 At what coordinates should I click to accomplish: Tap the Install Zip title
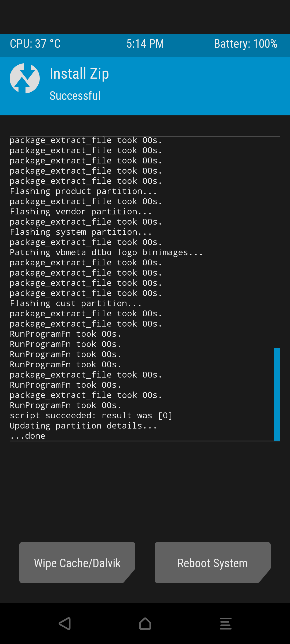pos(79,74)
